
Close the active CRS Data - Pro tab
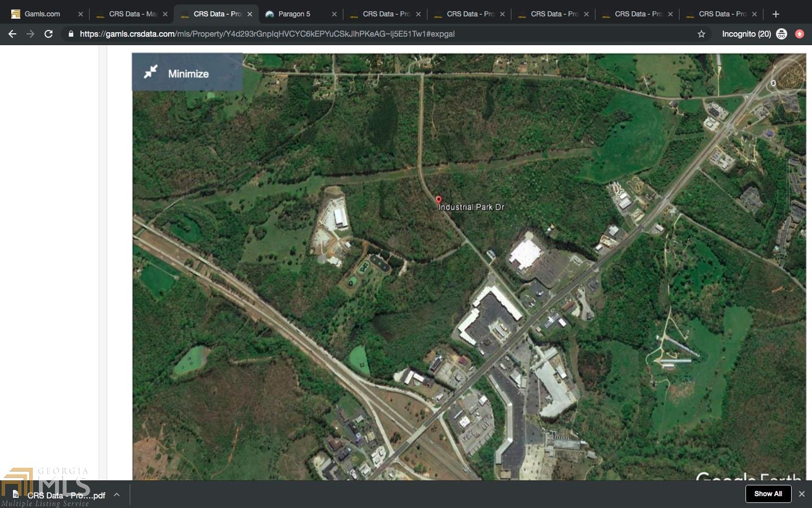tap(250, 14)
